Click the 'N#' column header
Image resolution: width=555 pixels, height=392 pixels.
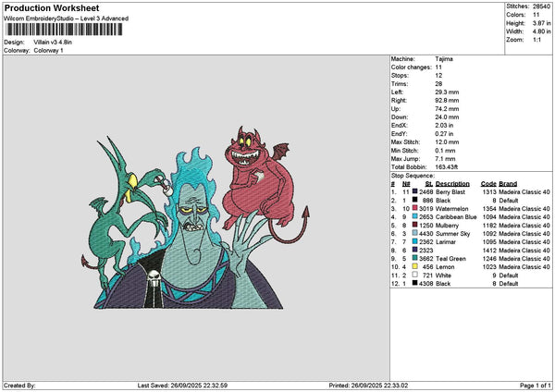[406, 184]
